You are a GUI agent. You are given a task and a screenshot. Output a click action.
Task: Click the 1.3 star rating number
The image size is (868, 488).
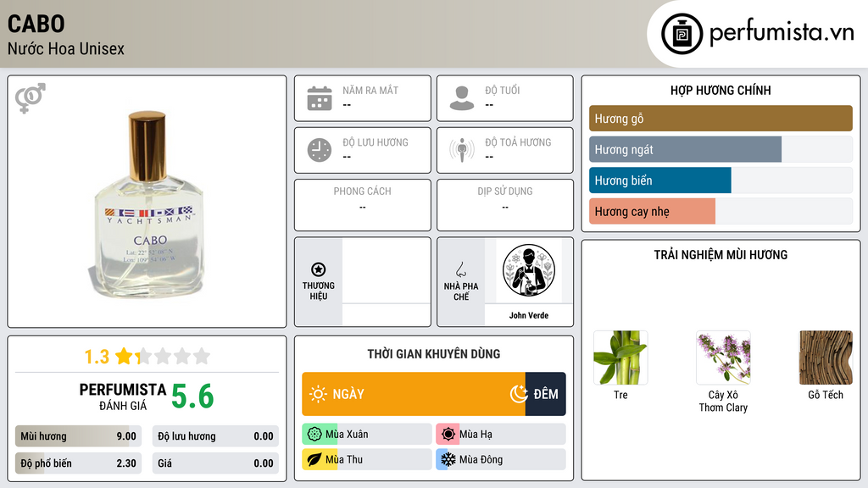tap(97, 357)
